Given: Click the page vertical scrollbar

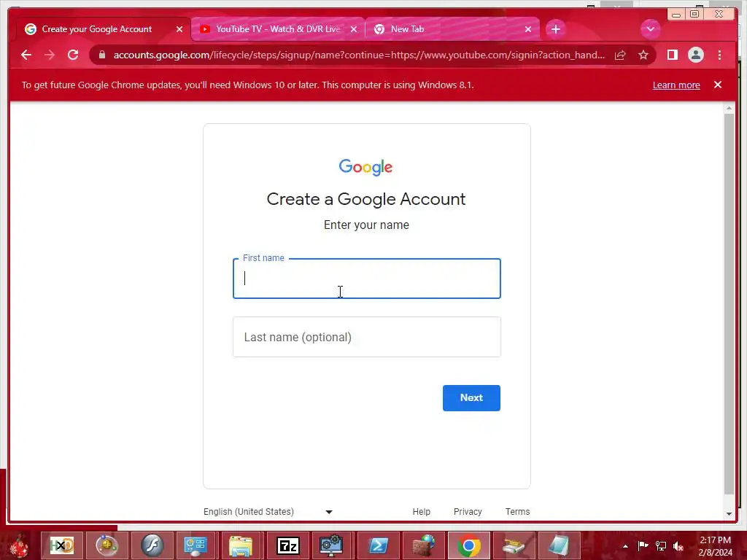Looking at the screenshot, I should click(x=729, y=305).
